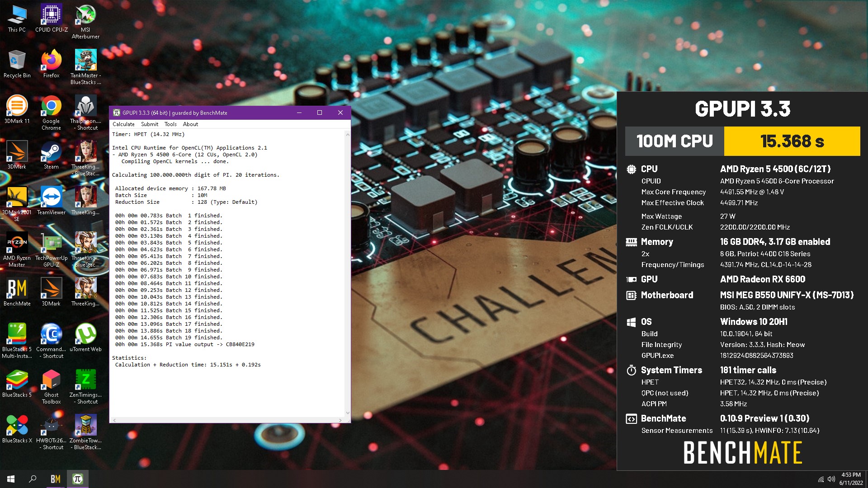The height and width of the screenshot is (488, 868).
Task: Open Google Chrome from the desktop
Action: [52, 113]
